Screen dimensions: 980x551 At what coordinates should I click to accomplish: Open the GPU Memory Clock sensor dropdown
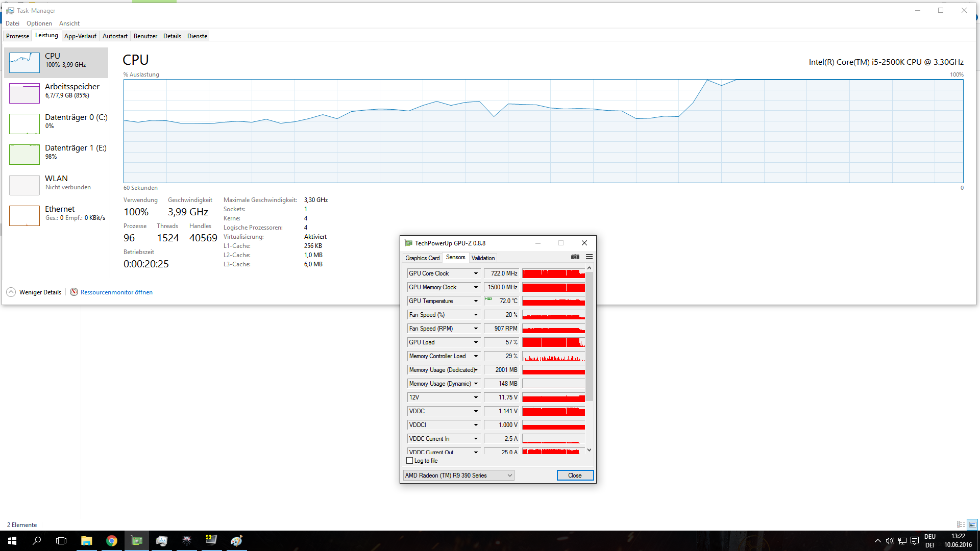(x=476, y=287)
